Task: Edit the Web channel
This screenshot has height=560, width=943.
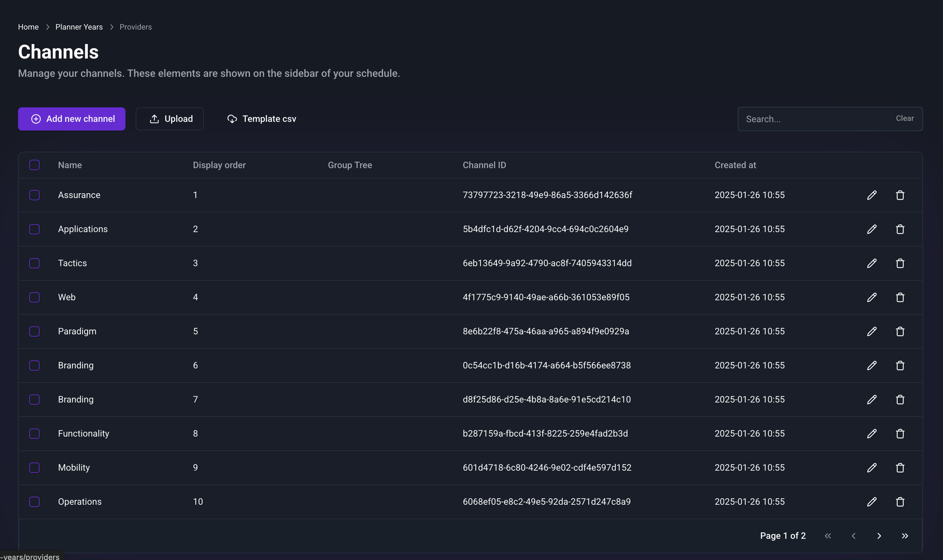Action: pyautogui.click(x=872, y=297)
